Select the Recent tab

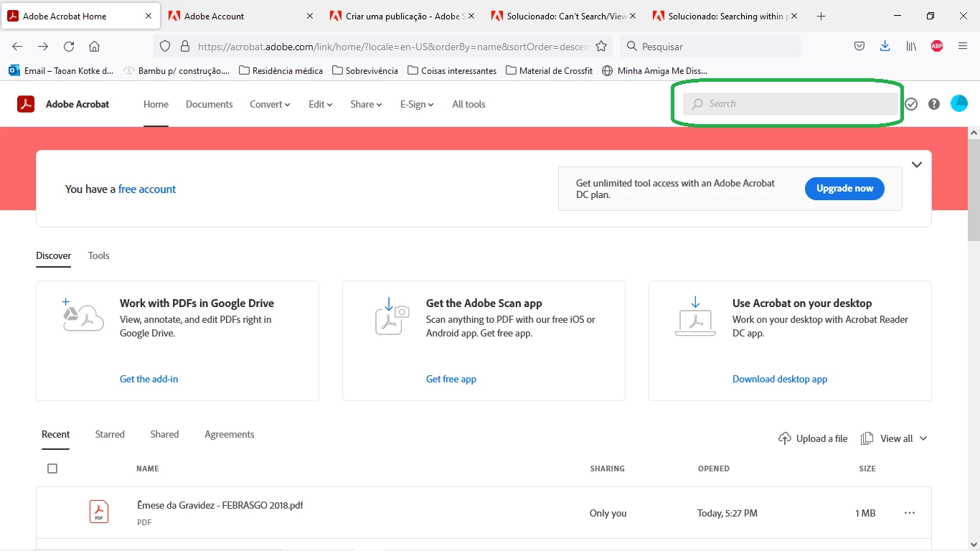pos(55,434)
